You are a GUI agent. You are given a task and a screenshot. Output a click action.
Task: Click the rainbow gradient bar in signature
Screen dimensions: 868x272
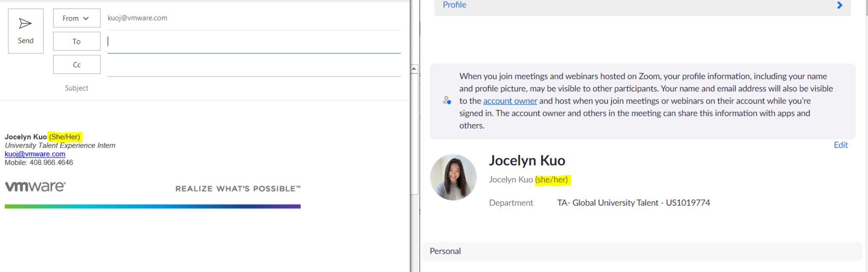[153, 206]
